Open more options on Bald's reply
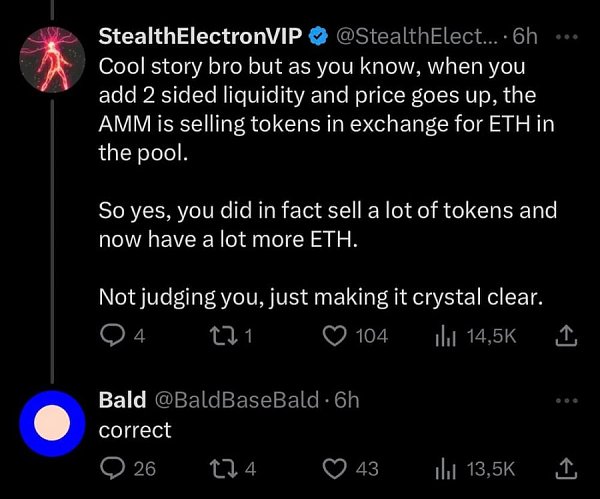The width and height of the screenshot is (600, 499). tap(566, 400)
